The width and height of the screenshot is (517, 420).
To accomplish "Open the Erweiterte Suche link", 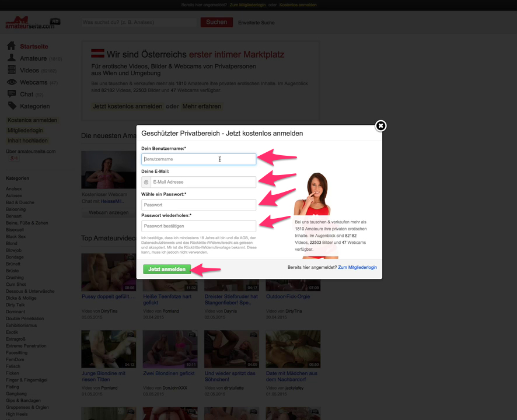I will [x=256, y=23].
